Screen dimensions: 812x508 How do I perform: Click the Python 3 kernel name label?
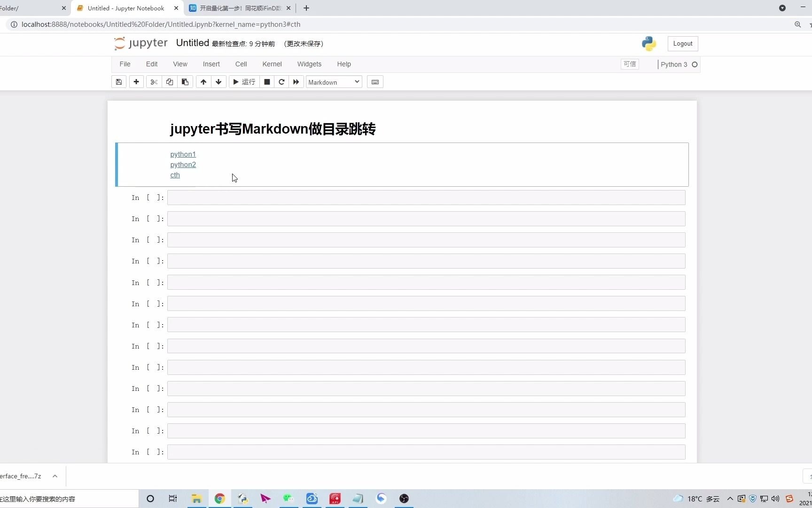(674, 64)
